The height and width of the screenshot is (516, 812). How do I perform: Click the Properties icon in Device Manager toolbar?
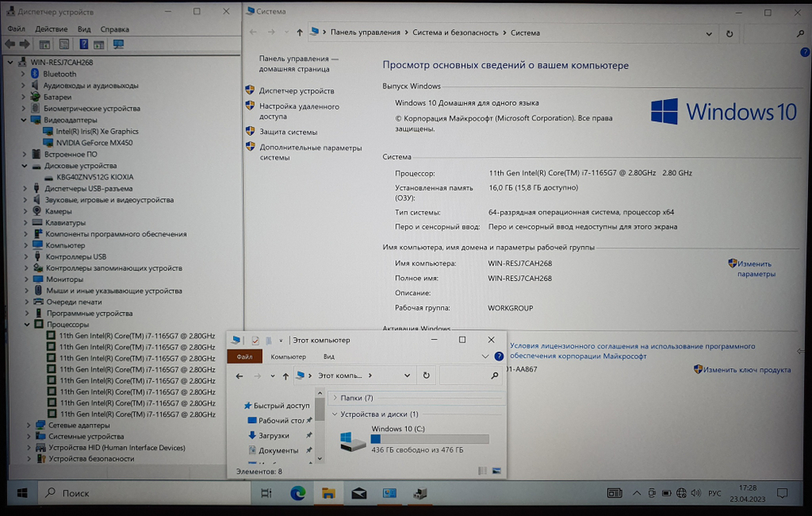pos(63,44)
